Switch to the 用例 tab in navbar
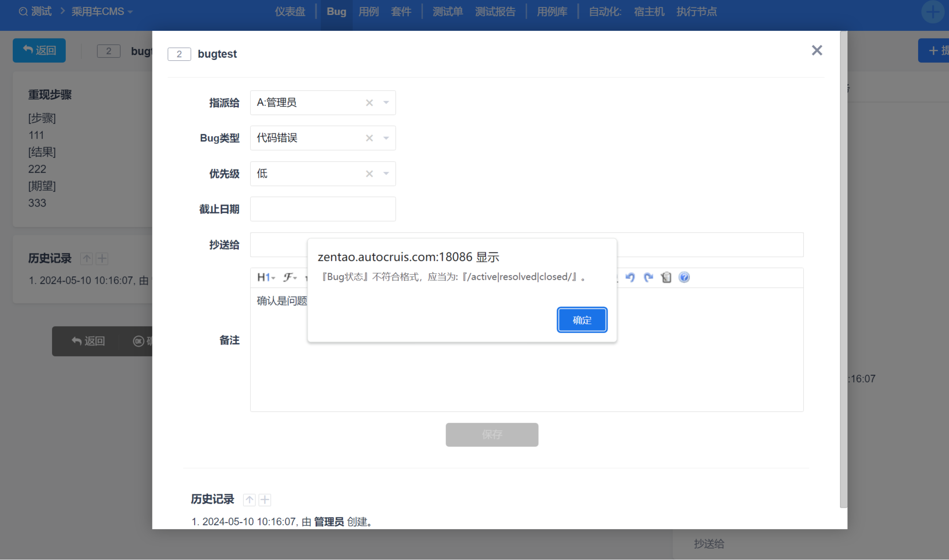The height and width of the screenshot is (560, 949). coord(368,12)
